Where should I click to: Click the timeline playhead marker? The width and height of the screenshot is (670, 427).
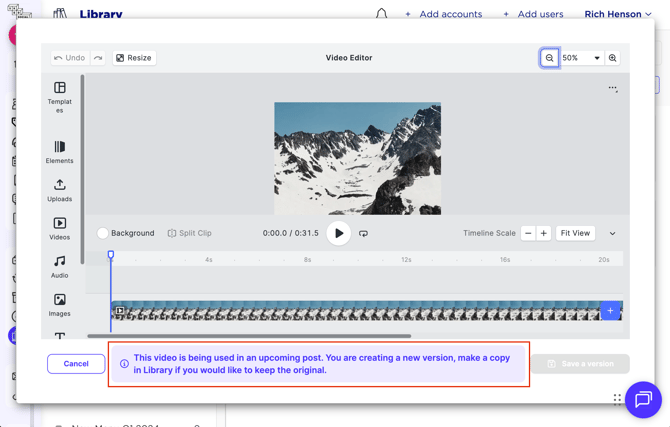(x=111, y=255)
